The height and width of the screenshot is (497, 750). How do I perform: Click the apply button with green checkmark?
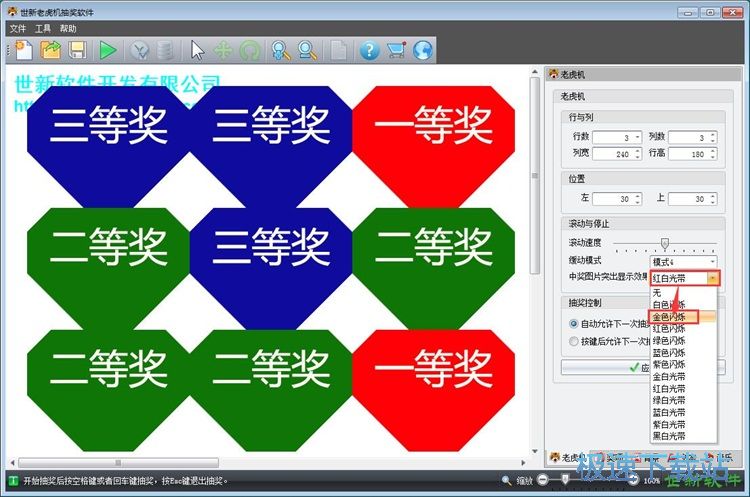(x=643, y=367)
